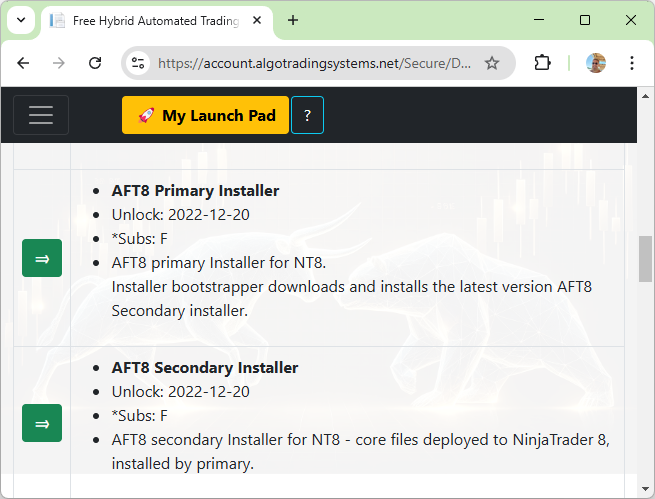Close the Free Hybrid Automated Trading tab
The image size is (655, 499).
[257, 20]
